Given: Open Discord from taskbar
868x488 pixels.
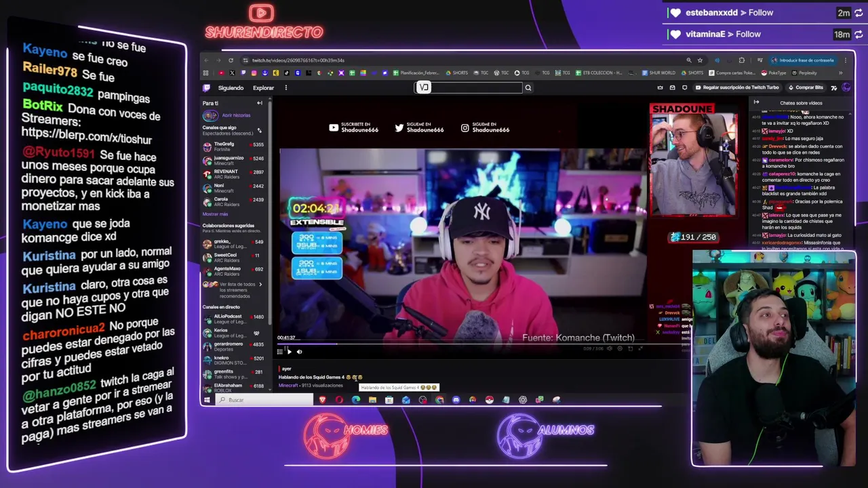Looking at the screenshot, I should [456, 400].
